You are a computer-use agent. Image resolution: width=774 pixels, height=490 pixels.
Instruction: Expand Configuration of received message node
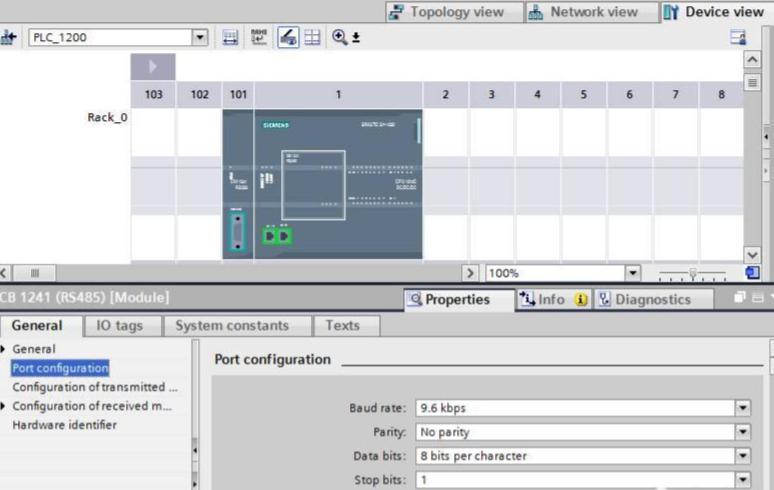click(3, 406)
